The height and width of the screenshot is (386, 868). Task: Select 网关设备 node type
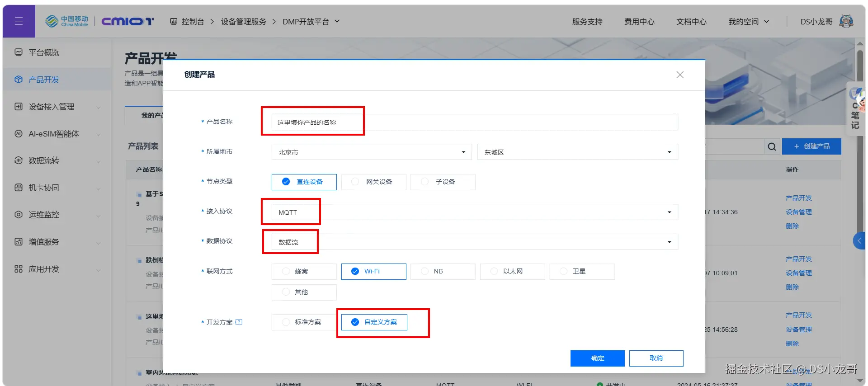[x=374, y=182]
